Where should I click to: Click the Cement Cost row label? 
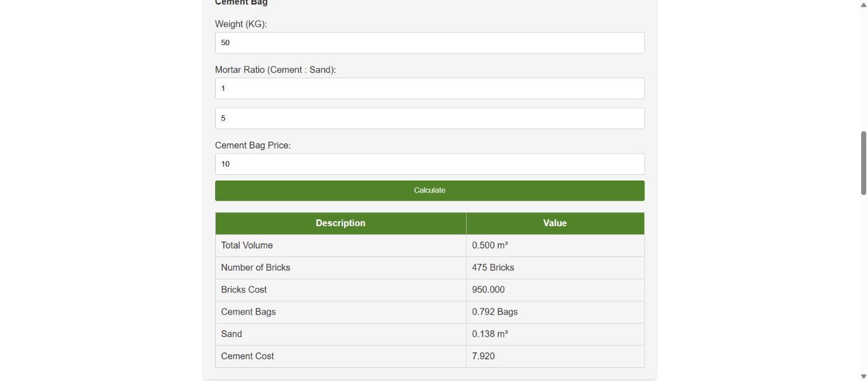[248, 356]
